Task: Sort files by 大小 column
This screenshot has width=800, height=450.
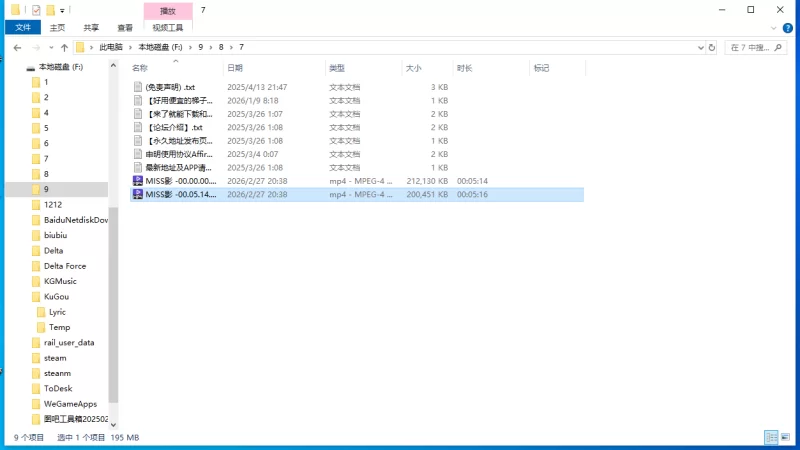Action: (413, 68)
